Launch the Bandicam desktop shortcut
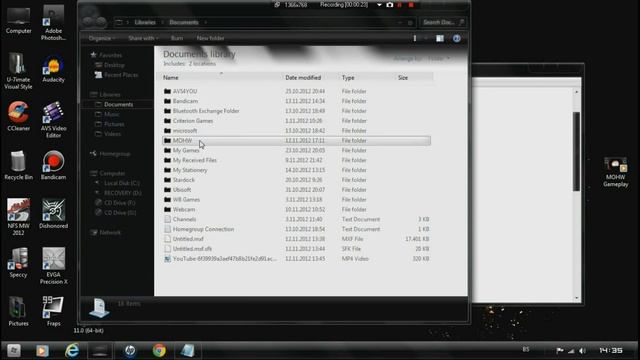Viewport: 640px width, 360px height. pyautogui.click(x=53, y=165)
